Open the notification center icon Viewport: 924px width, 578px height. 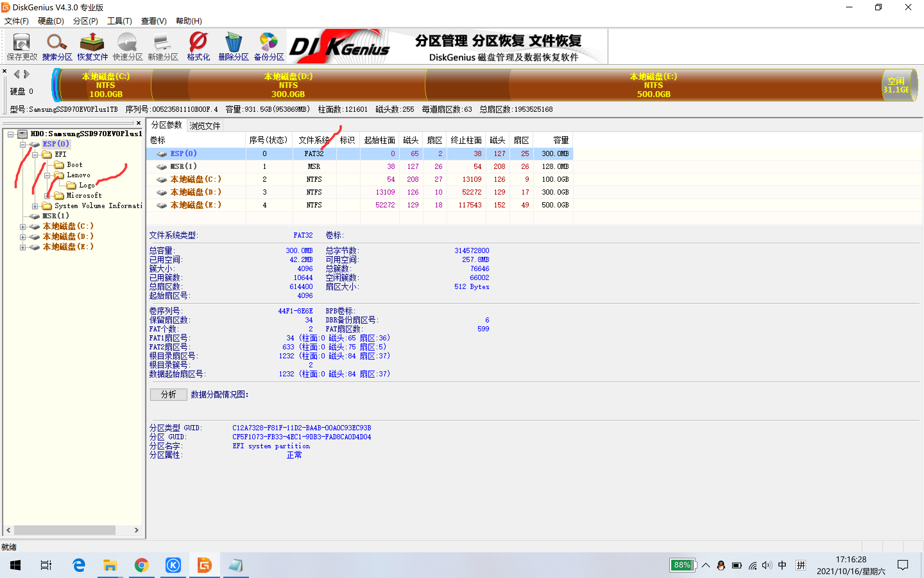tap(903, 565)
